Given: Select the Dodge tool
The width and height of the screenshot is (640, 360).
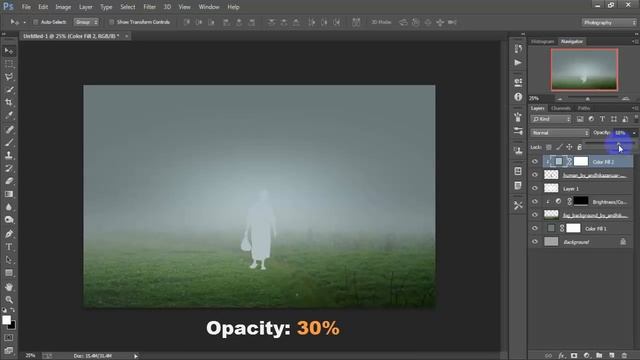Looking at the screenshot, I should (9, 220).
